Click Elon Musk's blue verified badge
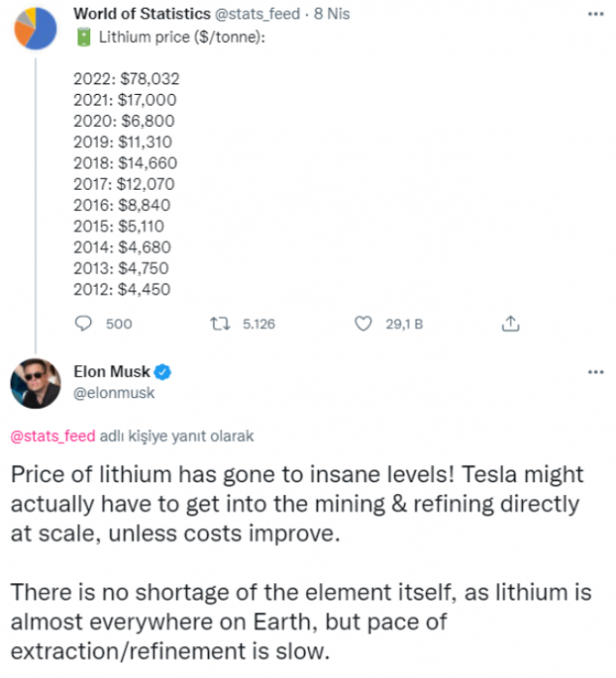The width and height of the screenshot is (616, 678). click(x=165, y=373)
